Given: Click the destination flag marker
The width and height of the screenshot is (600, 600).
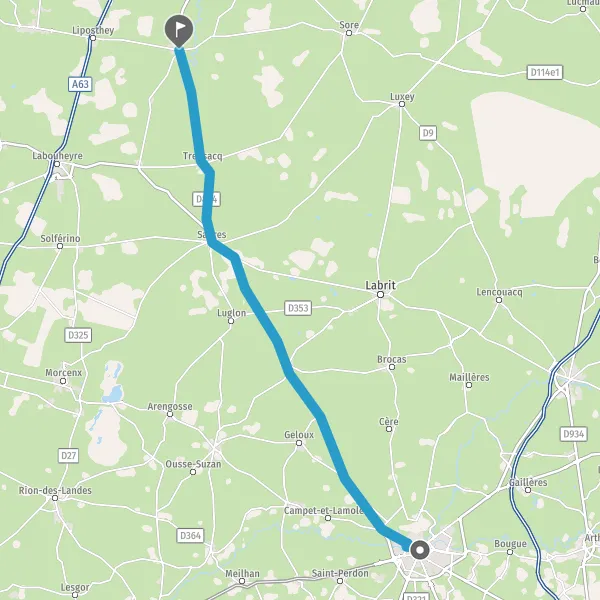Looking at the screenshot, I should 179,30.
